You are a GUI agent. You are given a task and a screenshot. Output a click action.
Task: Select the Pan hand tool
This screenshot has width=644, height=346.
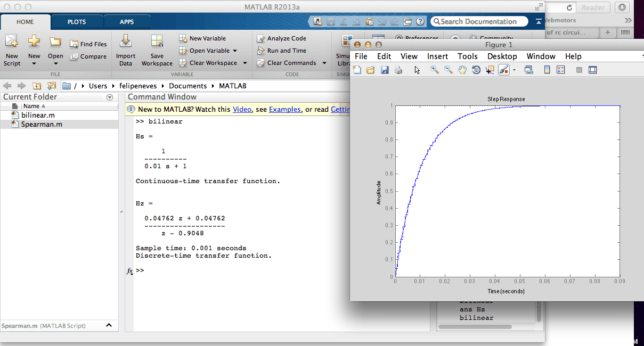[x=462, y=70]
